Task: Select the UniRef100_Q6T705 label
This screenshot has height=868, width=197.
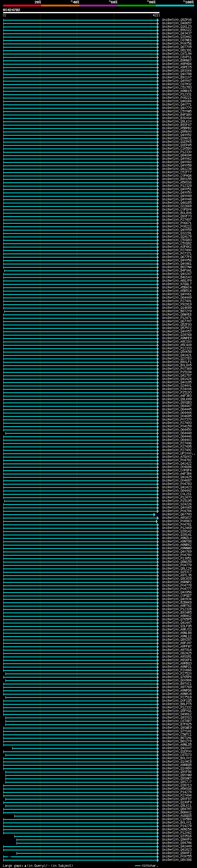Action: tap(176, 47)
